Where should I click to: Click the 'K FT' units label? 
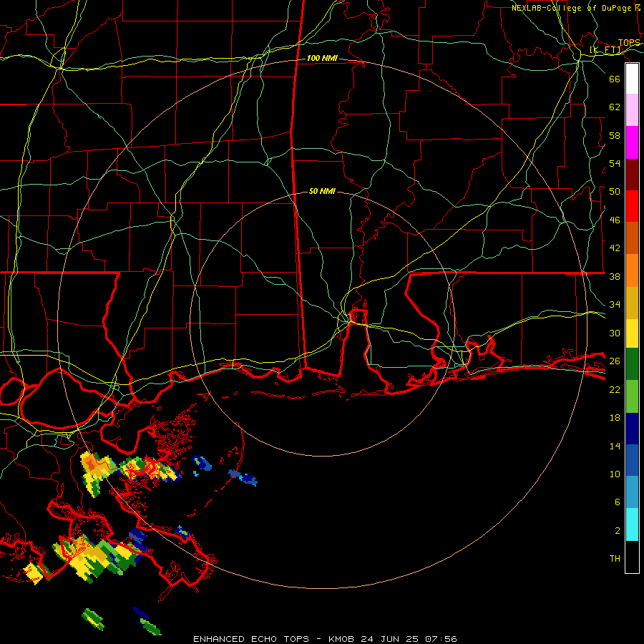coord(607,50)
